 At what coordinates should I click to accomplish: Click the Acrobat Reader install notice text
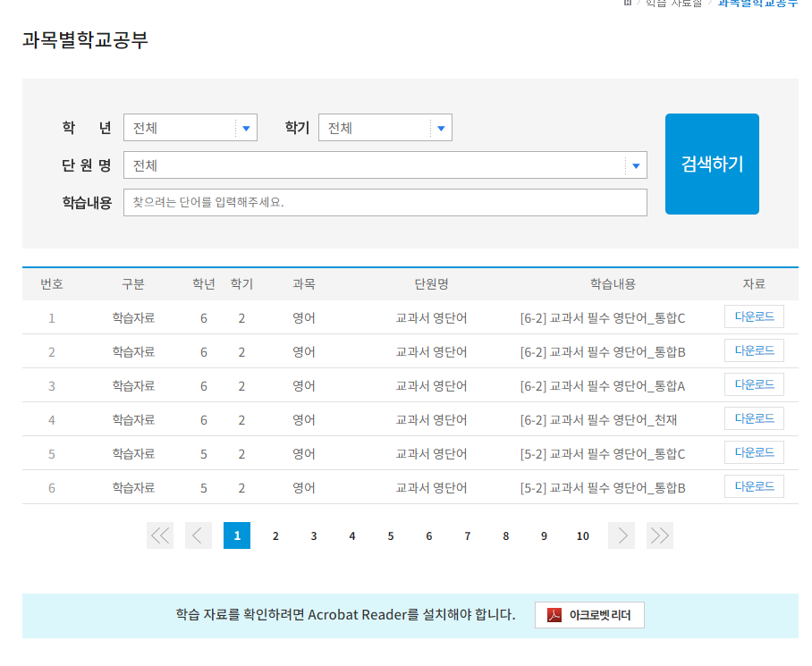[x=345, y=615]
